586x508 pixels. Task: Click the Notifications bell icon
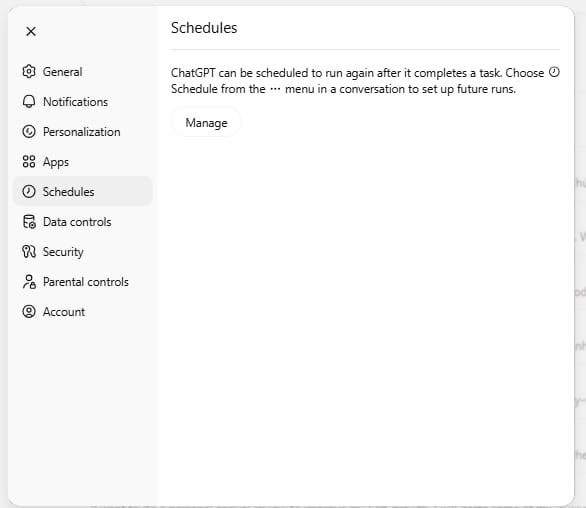(29, 102)
